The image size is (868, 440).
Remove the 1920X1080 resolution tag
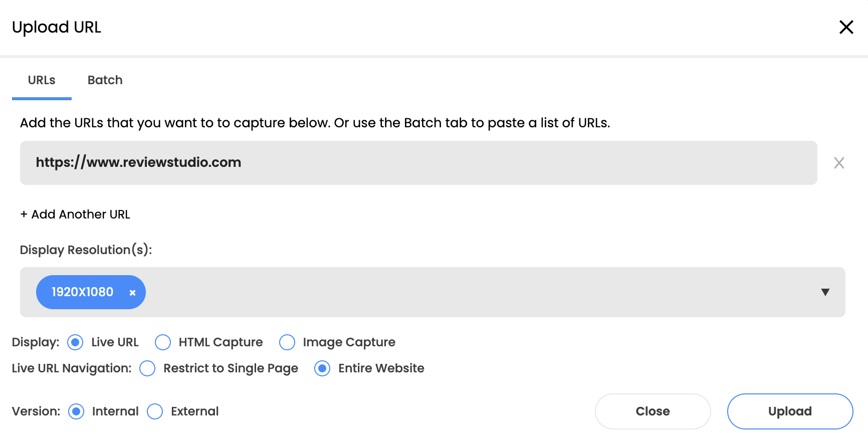(132, 293)
